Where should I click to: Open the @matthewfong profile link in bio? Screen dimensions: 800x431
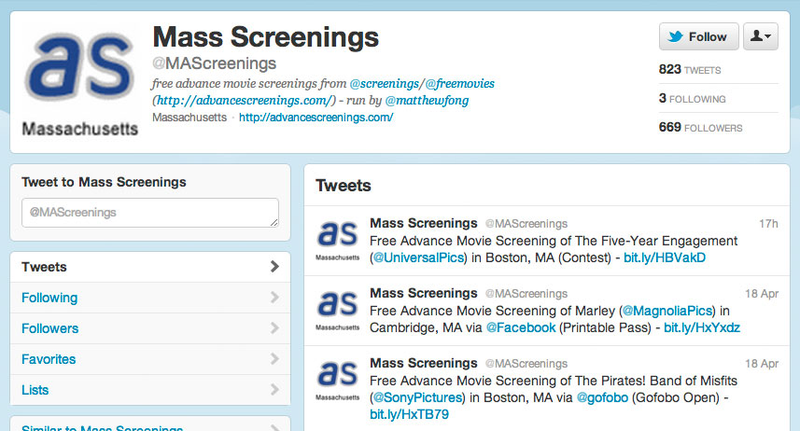click(427, 100)
